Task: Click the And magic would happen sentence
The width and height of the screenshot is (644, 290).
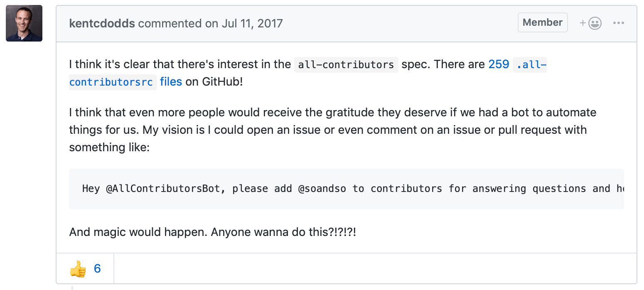Action: 212,232
